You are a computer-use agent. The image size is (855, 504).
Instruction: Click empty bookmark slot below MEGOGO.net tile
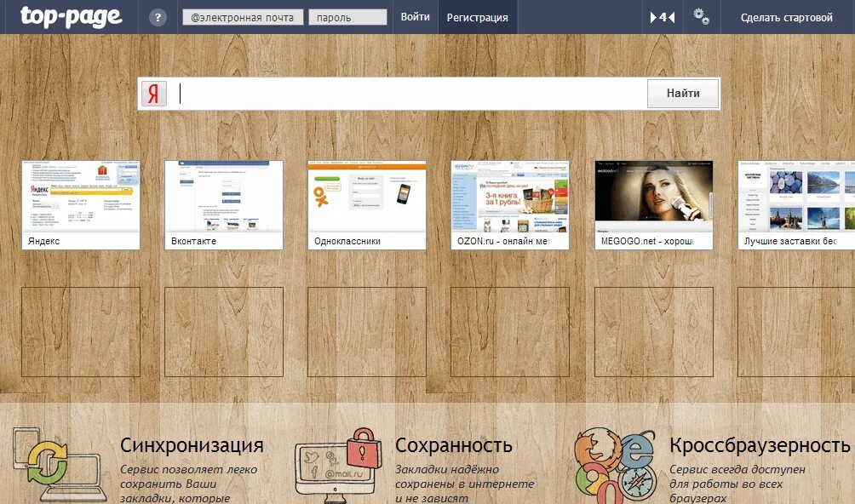654,332
